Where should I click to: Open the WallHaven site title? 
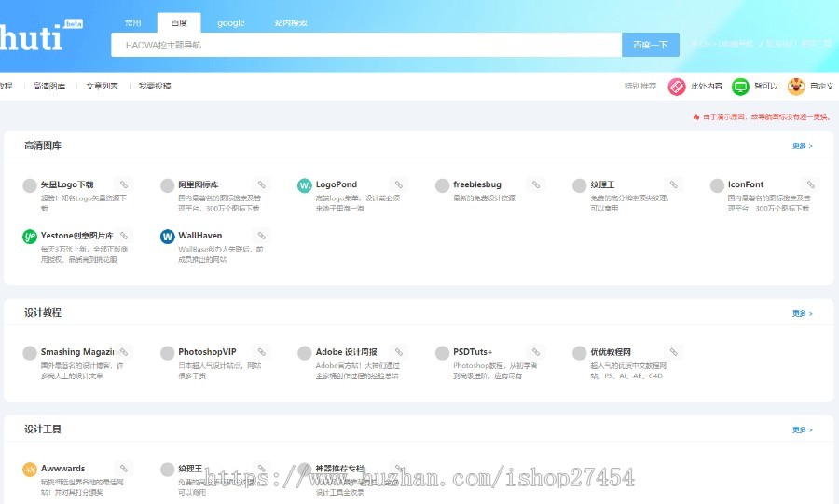(200, 236)
